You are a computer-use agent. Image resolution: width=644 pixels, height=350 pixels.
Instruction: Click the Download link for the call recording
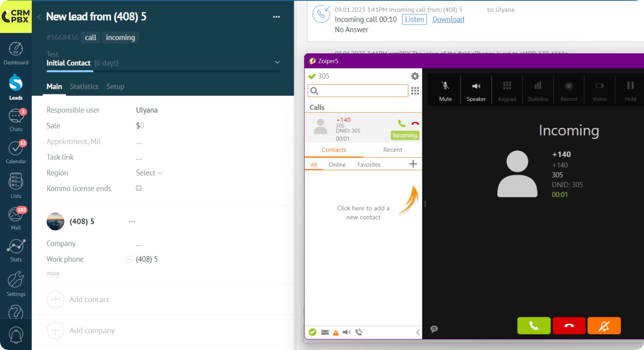pos(448,20)
